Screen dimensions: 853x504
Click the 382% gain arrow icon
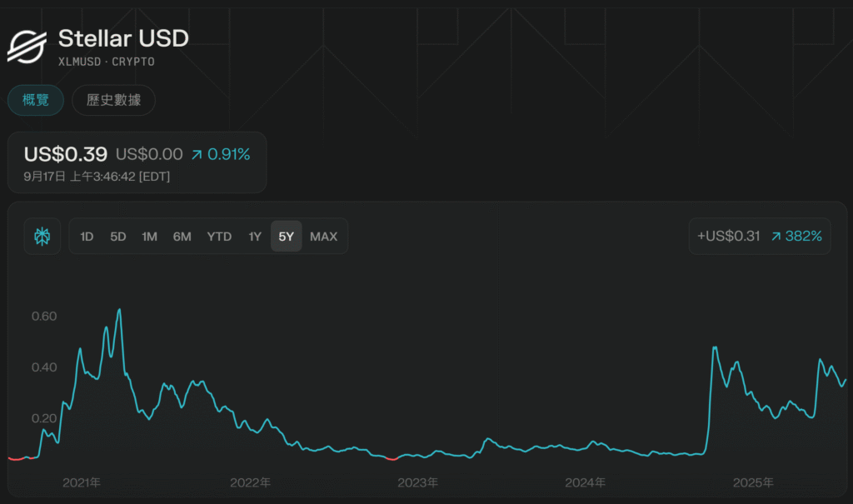pos(776,237)
